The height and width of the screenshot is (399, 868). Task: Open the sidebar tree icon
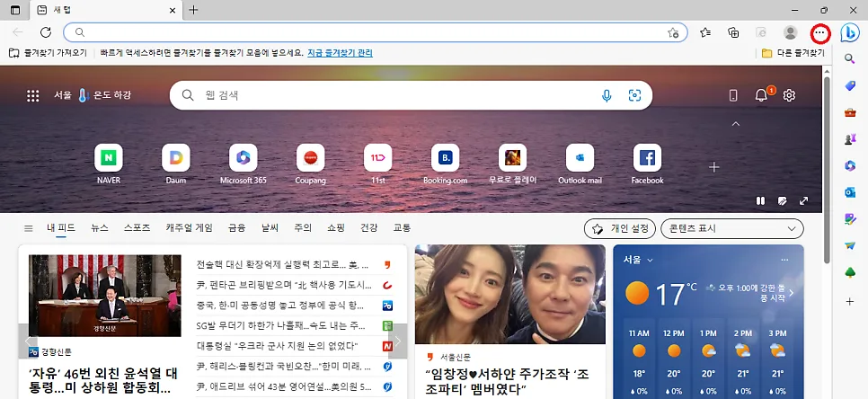pos(850,272)
